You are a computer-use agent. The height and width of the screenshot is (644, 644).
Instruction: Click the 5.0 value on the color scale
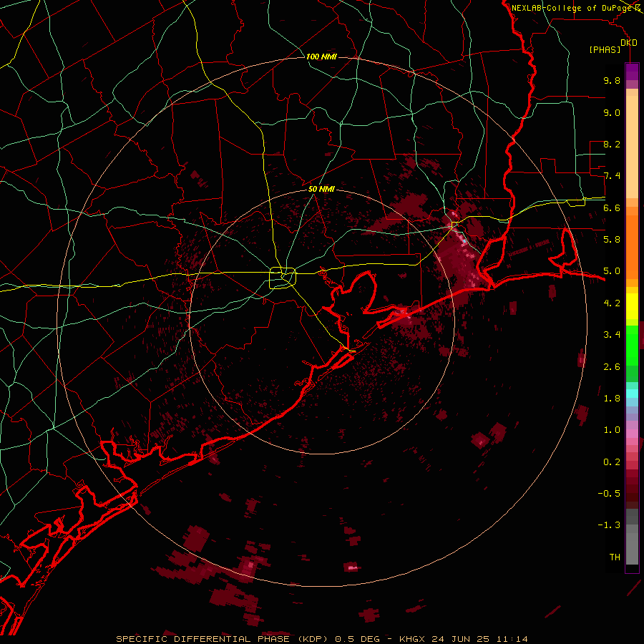[x=612, y=271]
